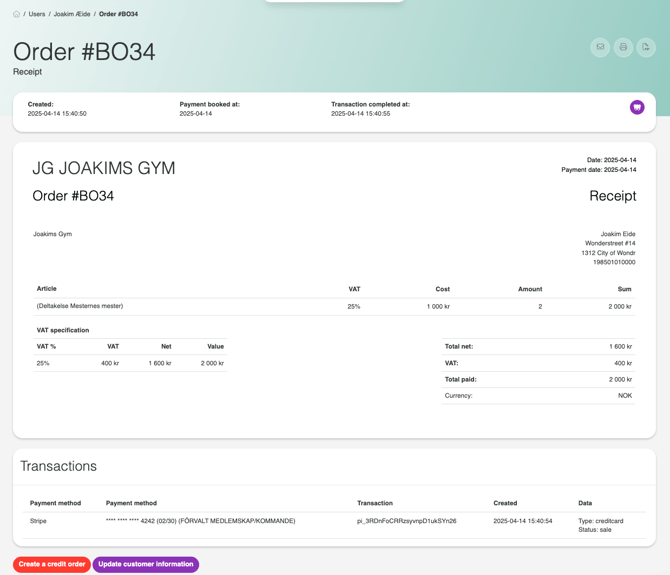
Task: Send the receipt by email icon
Action: pyautogui.click(x=600, y=47)
